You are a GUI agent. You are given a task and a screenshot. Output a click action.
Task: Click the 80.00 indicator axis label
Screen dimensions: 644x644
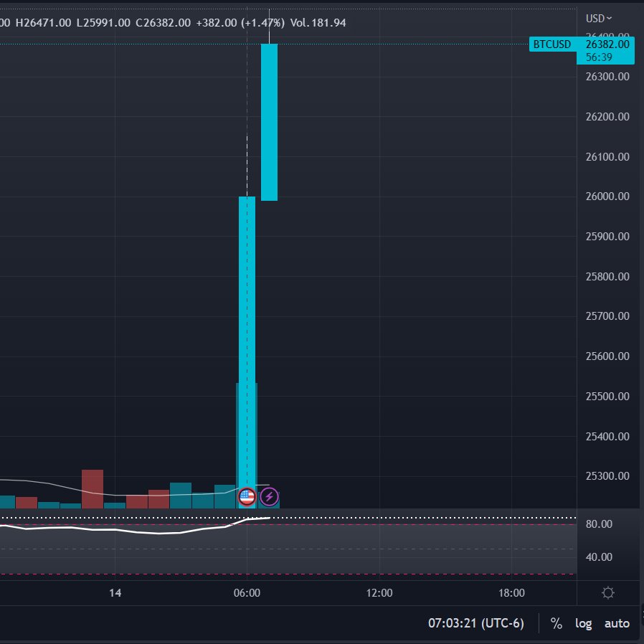pyautogui.click(x=599, y=524)
